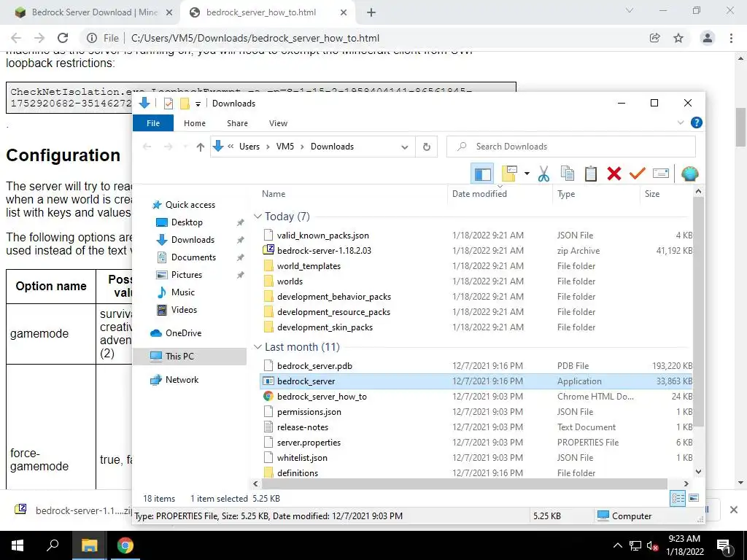
Task: Click the red X Delete icon
Action: 614,174
